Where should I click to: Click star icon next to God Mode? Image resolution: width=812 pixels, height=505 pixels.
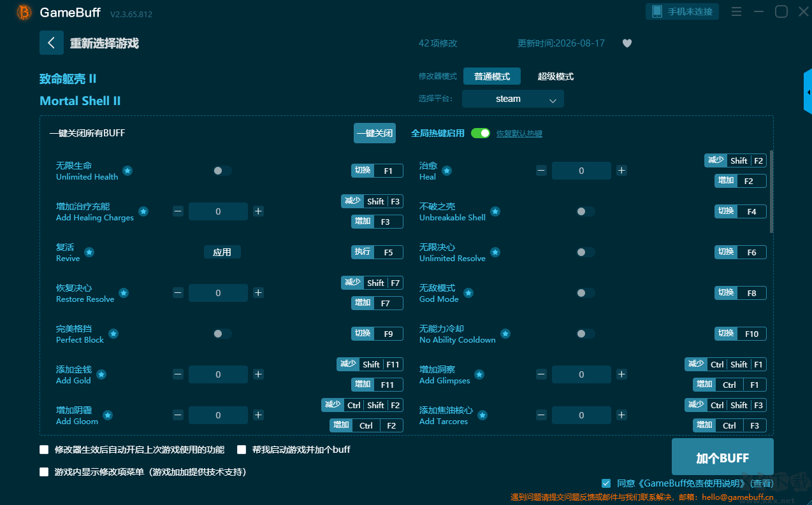[x=468, y=293]
